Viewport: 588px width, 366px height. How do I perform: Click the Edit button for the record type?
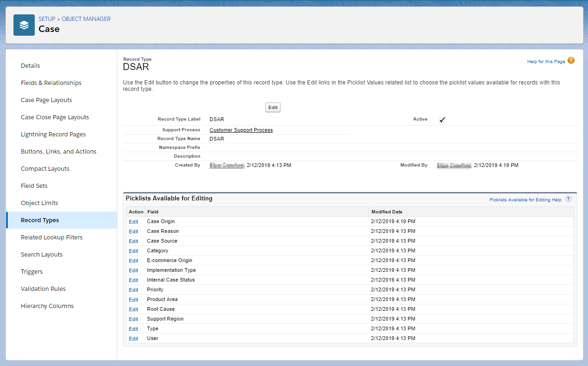[273, 107]
